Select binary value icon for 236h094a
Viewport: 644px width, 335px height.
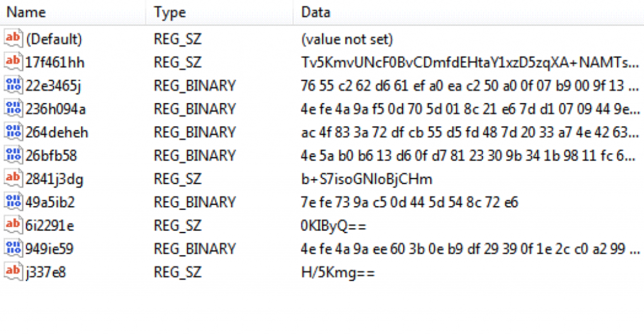pos(13,109)
